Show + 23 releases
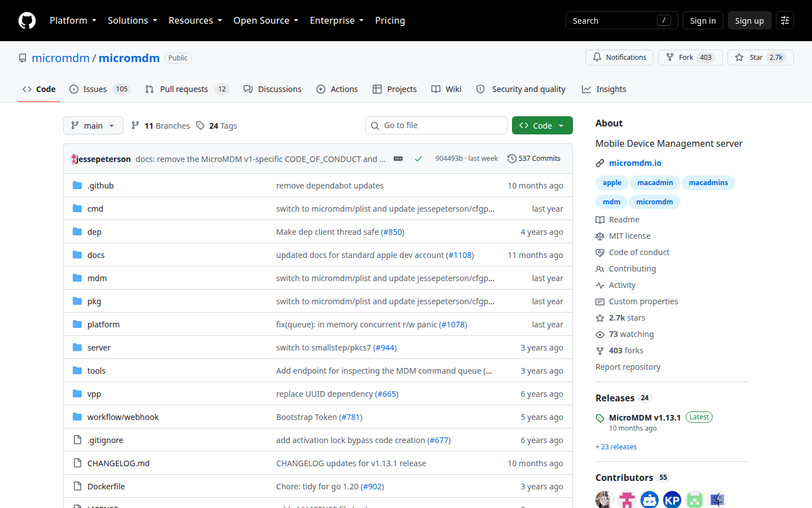 tap(616, 447)
